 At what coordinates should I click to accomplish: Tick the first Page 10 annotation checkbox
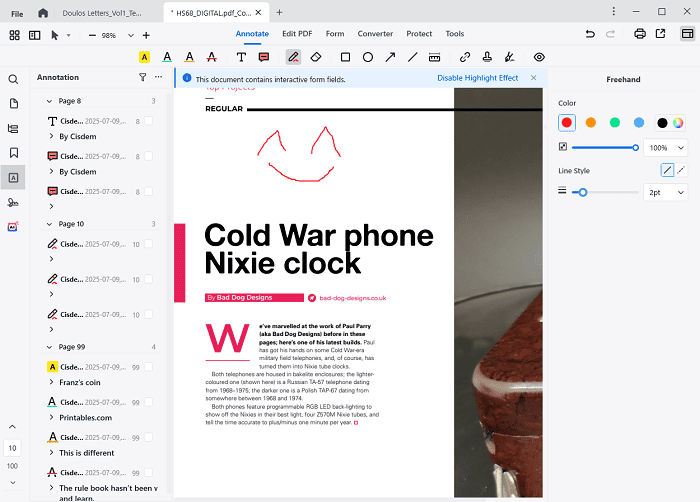point(149,244)
